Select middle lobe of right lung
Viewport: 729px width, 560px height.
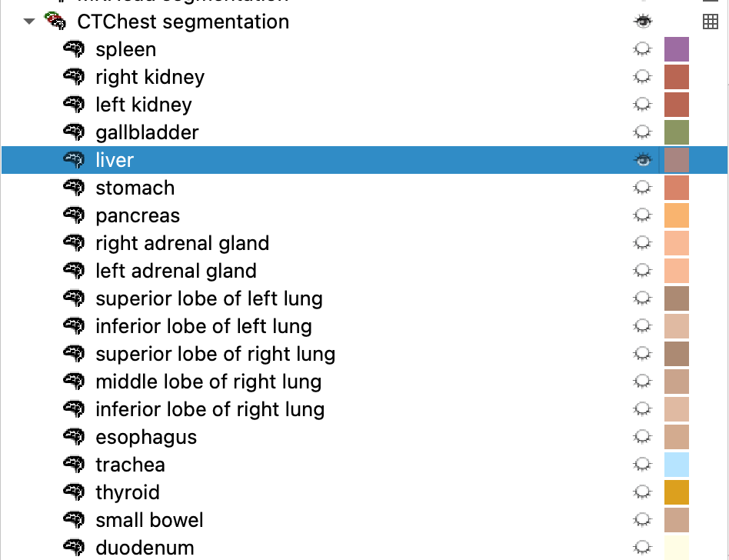pyautogui.click(x=364, y=382)
